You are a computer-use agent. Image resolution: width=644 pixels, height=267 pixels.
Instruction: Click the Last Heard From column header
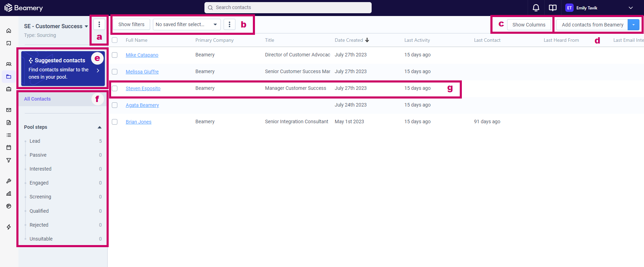click(561, 40)
